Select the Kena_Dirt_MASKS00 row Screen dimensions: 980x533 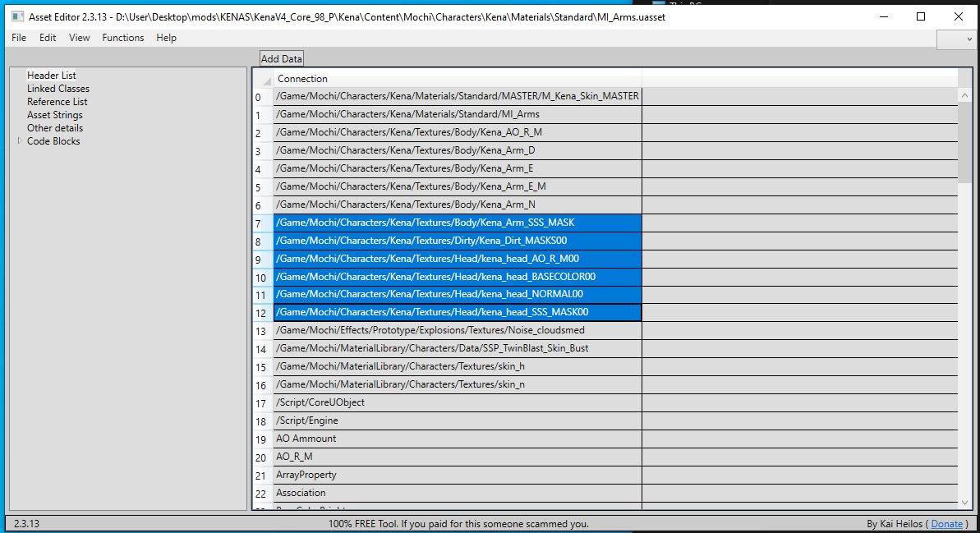(458, 241)
